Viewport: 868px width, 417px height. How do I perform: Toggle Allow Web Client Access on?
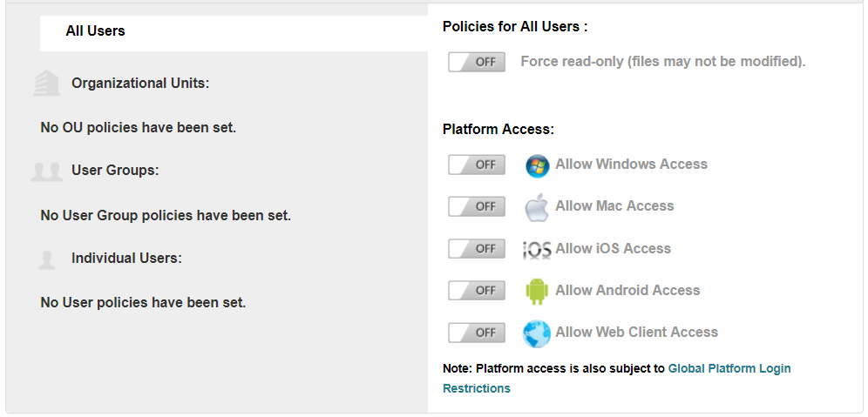[x=477, y=333]
